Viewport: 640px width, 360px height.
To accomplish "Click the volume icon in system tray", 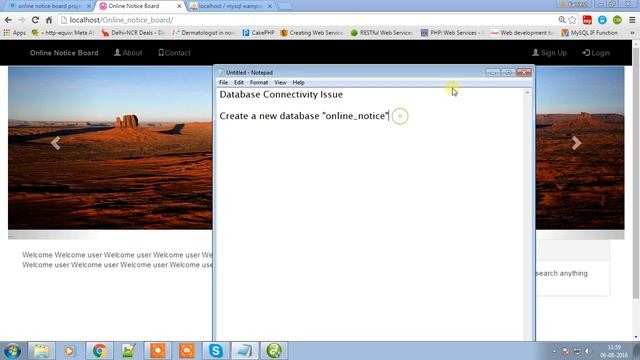I will [x=587, y=351].
